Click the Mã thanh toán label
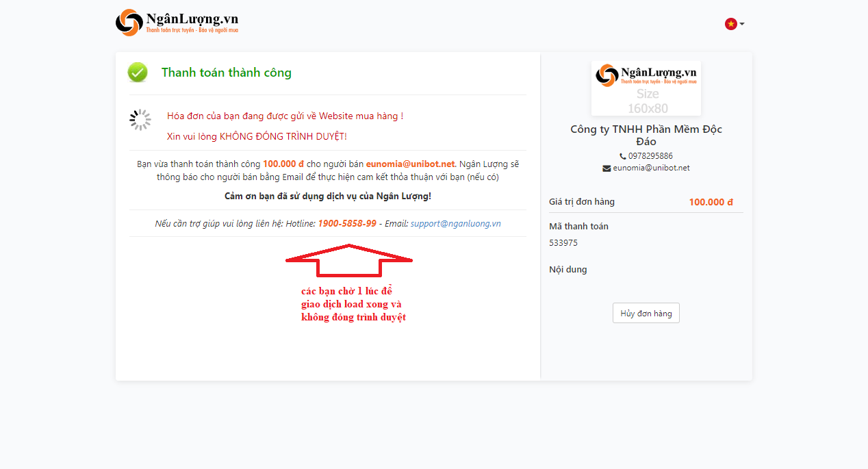This screenshot has width=868, height=469. click(x=578, y=227)
